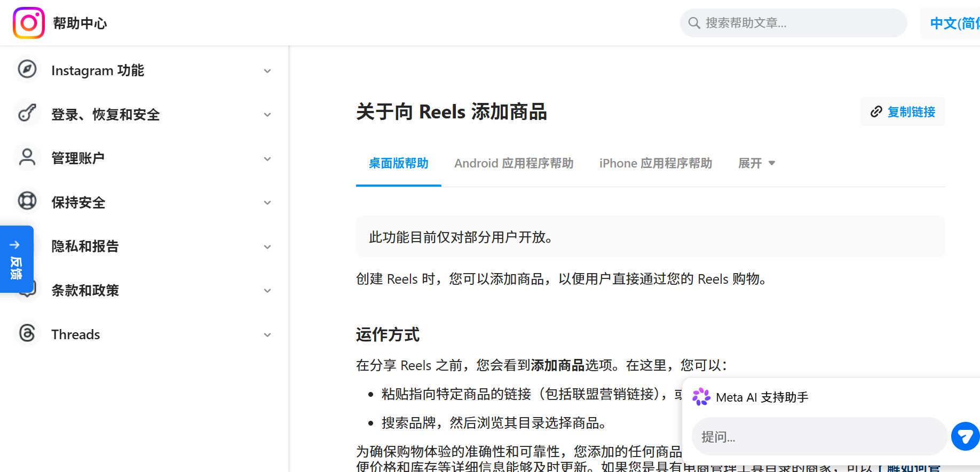Select the 桌面版帮助 tab
The image size is (980, 472).
pos(398,163)
